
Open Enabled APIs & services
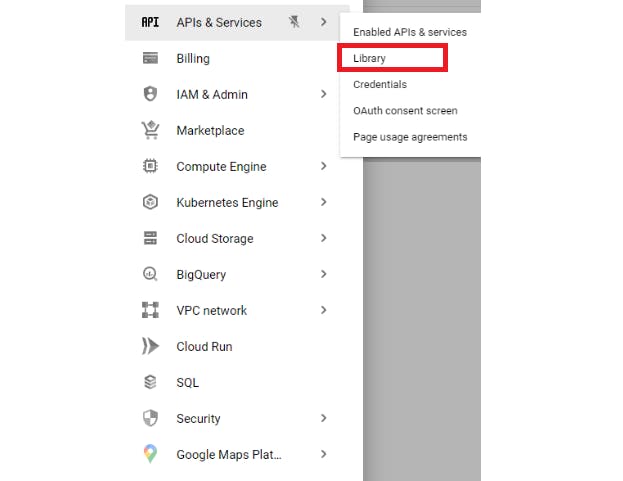click(410, 32)
